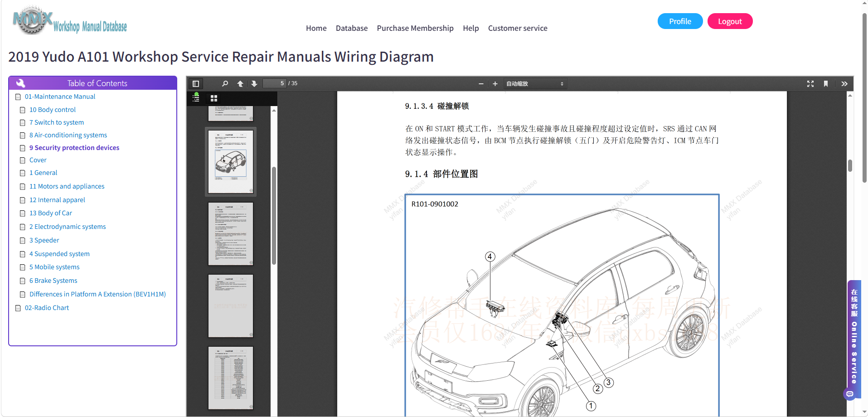Toggle the PDF viewer sidebar
This screenshot has width=868, height=417.
[196, 83]
